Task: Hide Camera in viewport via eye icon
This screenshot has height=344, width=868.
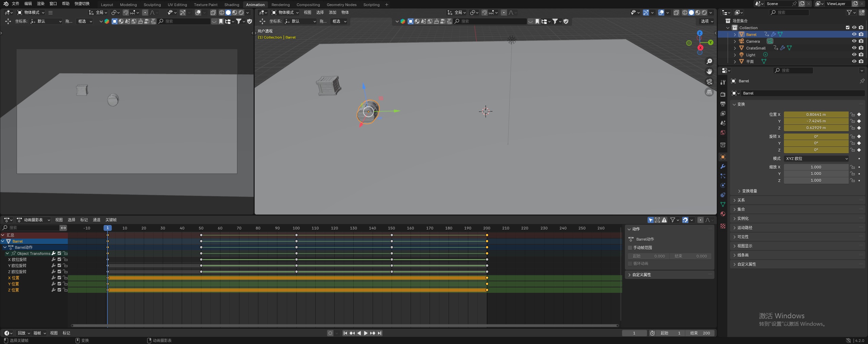Action: [x=854, y=41]
